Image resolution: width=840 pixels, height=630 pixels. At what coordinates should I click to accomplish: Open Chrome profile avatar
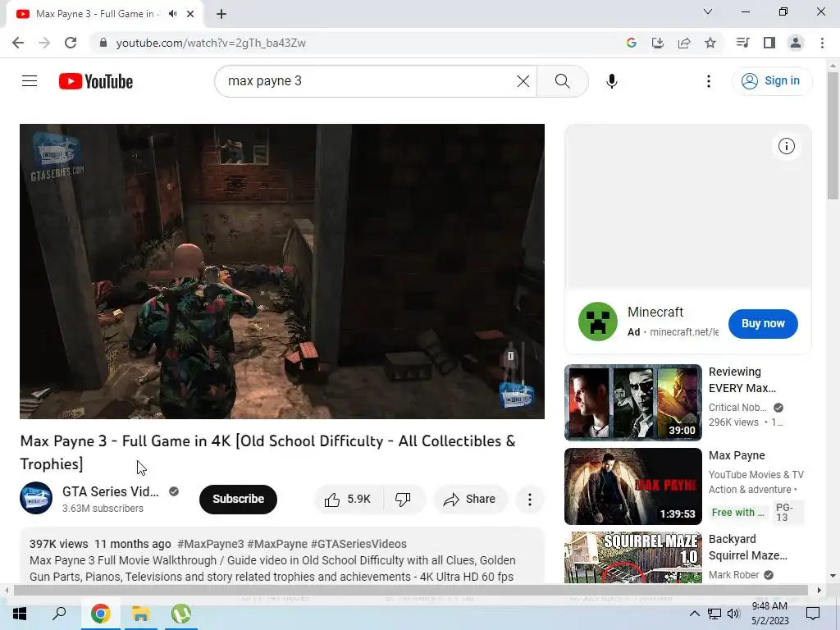tap(796, 43)
